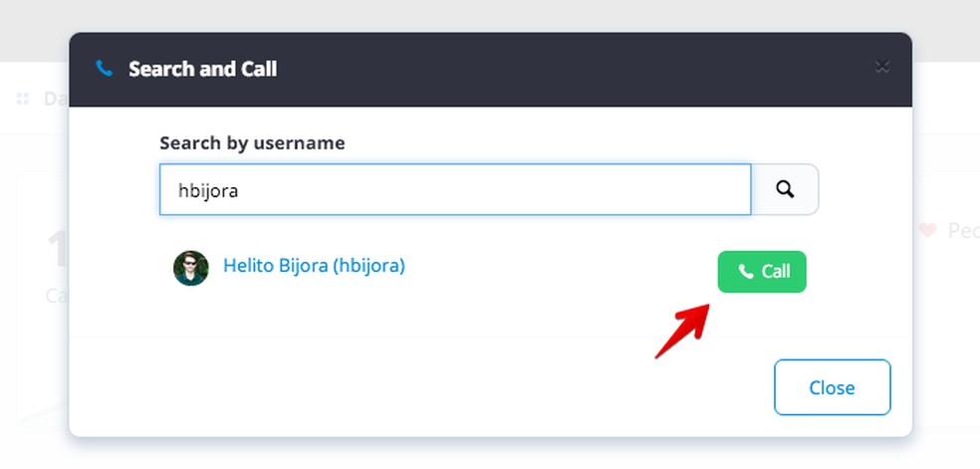980x469 pixels.
Task: Click the "Search and Call" dialog title
Action: pos(202,69)
